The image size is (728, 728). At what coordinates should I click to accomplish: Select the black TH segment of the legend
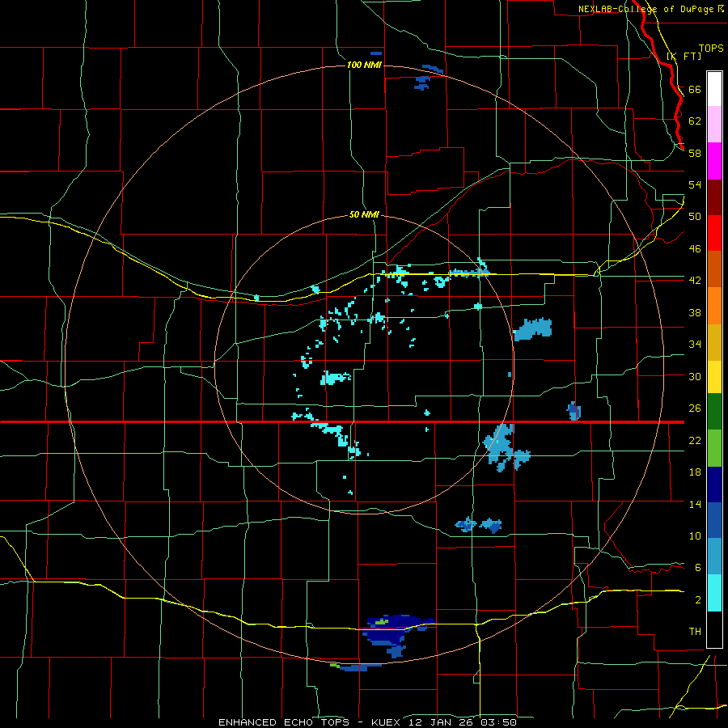coord(714,629)
